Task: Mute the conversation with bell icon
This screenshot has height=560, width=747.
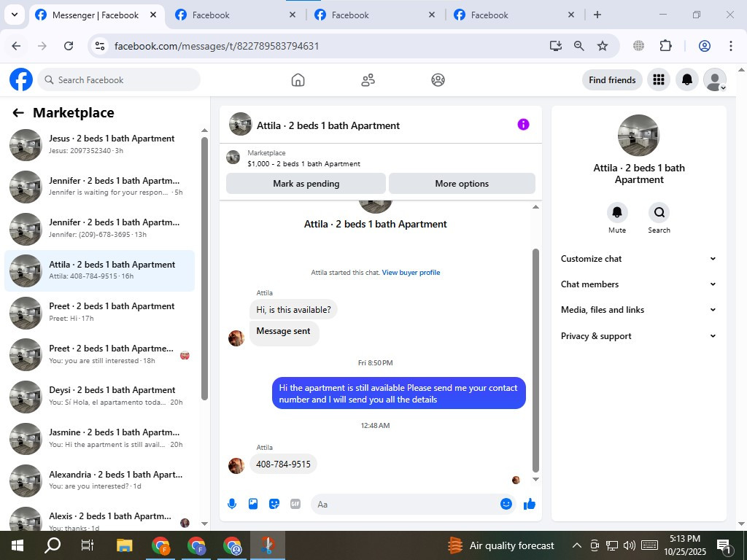Action: tap(617, 212)
